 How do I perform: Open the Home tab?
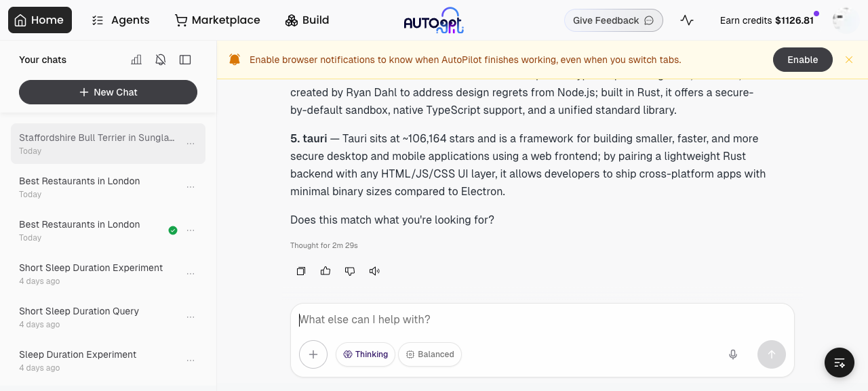click(x=40, y=20)
